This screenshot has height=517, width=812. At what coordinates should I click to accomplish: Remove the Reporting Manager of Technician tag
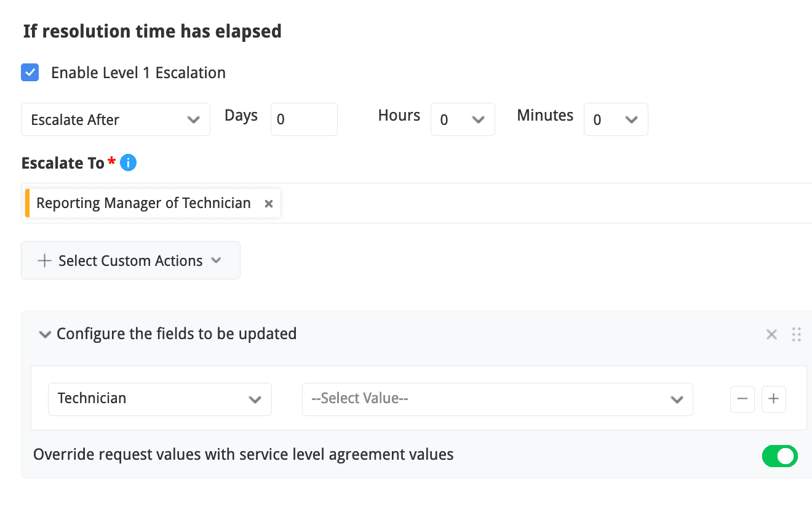click(x=269, y=204)
